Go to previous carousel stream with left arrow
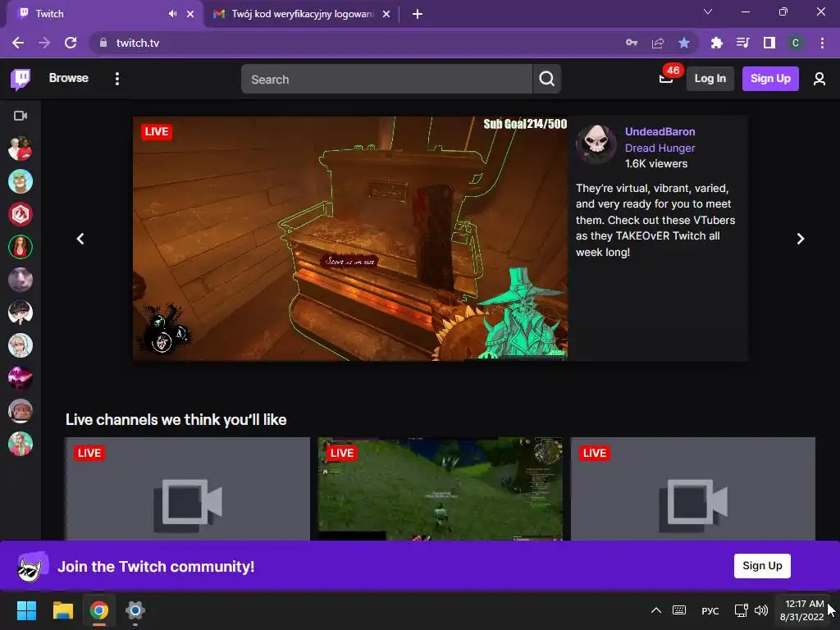 [80, 239]
